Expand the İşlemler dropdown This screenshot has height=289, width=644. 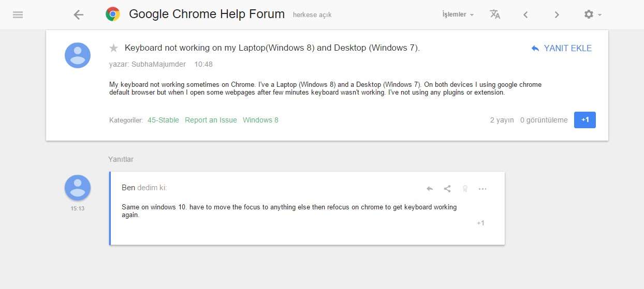coord(458,14)
